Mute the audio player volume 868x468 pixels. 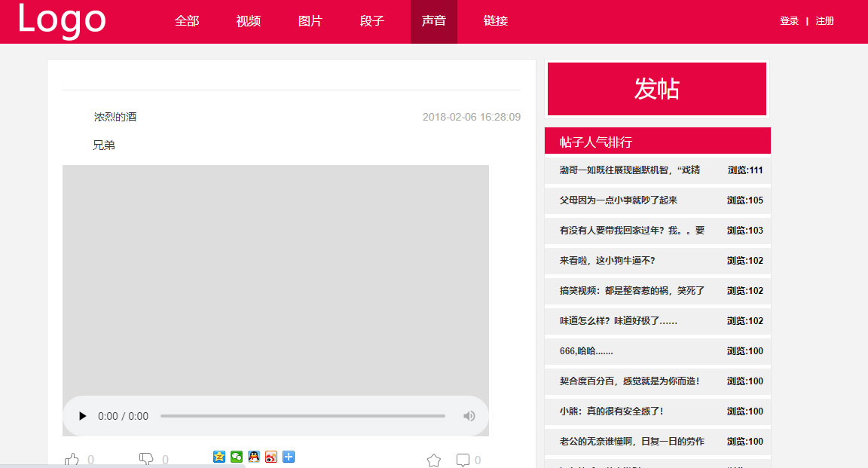coord(469,416)
